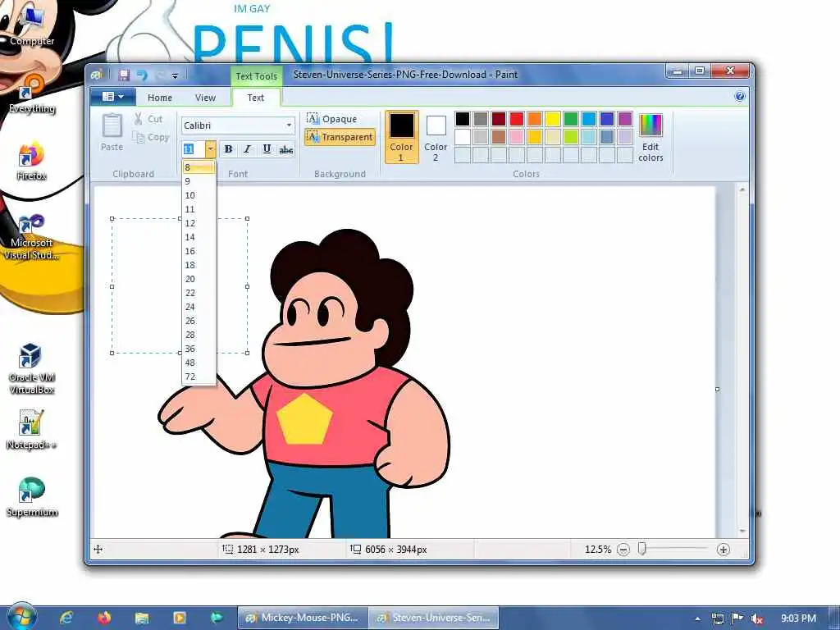Open the Paint application menu button
The width and height of the screenshot is (840, 630).
click(x=112, y=97)
